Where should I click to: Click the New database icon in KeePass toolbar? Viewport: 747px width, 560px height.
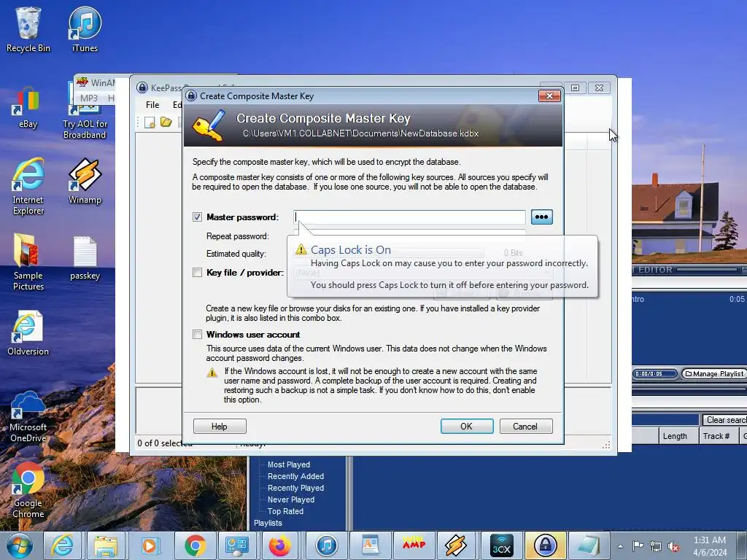click(150, 122)
